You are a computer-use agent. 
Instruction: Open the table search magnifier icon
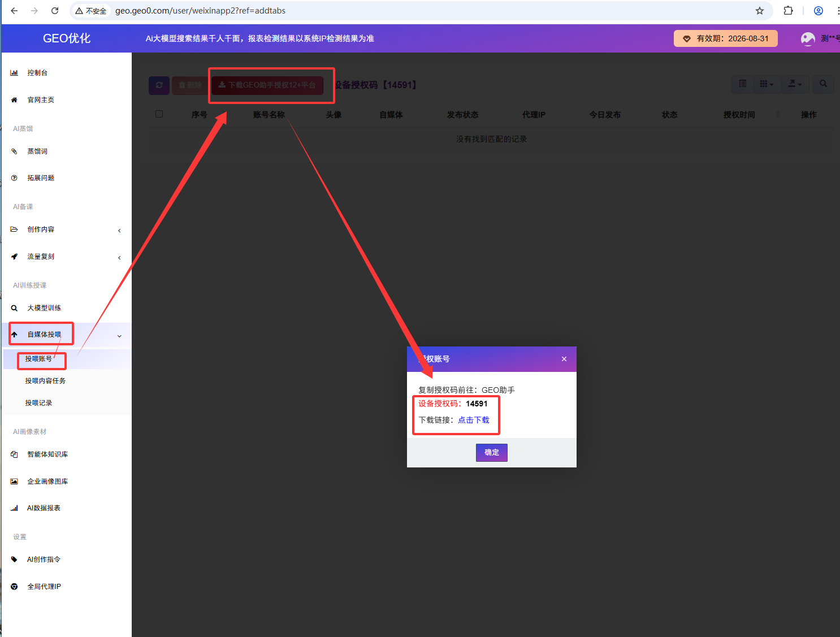pos(823,84)
